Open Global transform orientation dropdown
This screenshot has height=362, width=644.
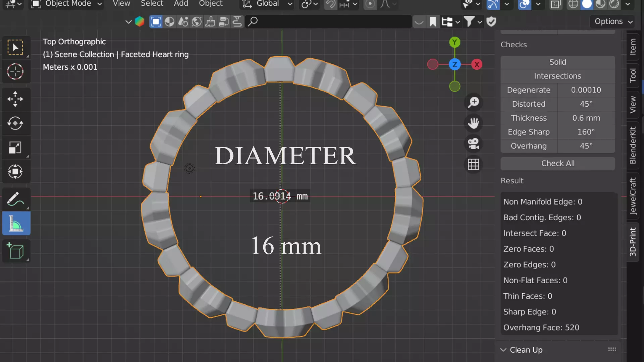tap(267, 4)
